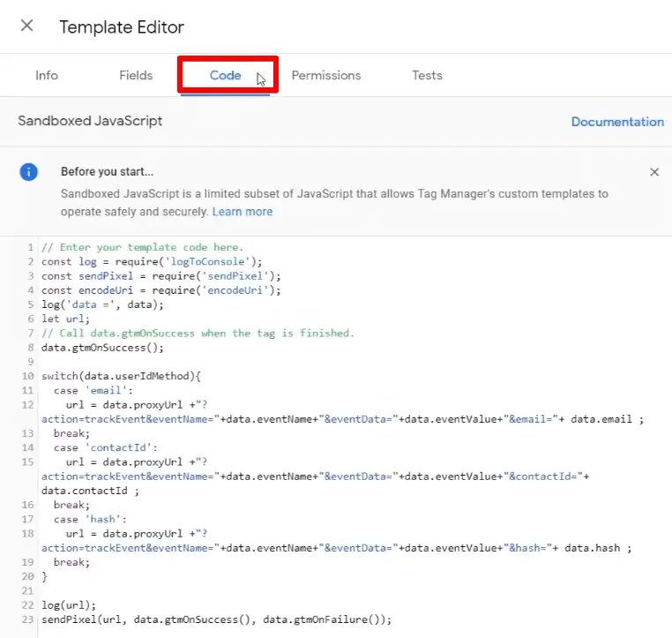The height and width of the screenshot is (638, 672).
Task: Click the log('data =', data) line
Action: click(102, 304)
